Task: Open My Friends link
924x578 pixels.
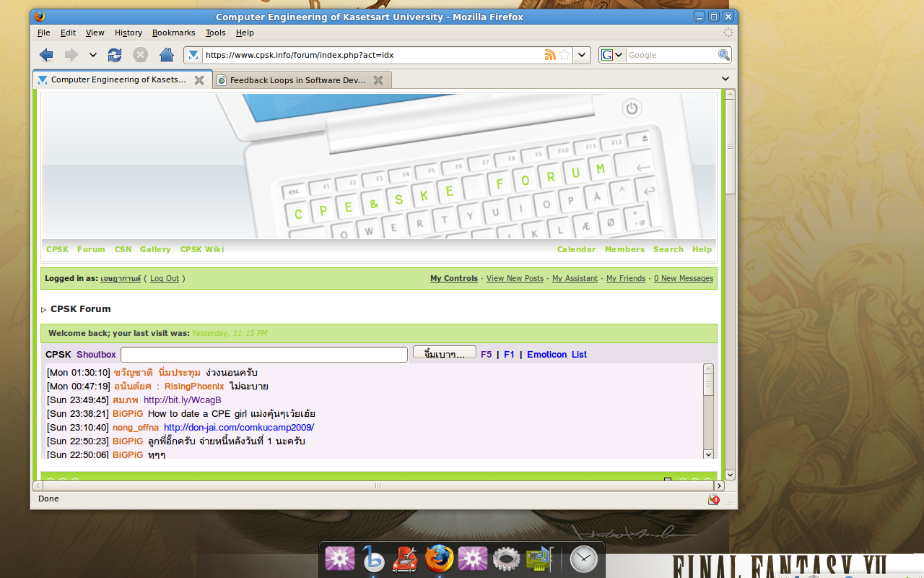Action: (626, 278)
